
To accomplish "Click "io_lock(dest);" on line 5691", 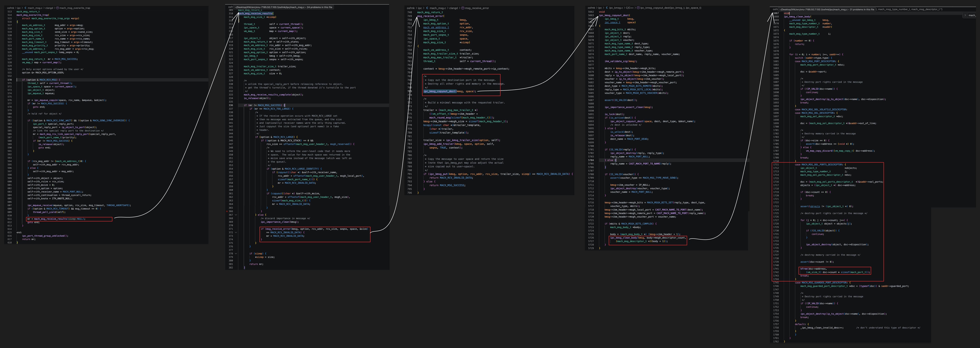I will click(614, 114).
